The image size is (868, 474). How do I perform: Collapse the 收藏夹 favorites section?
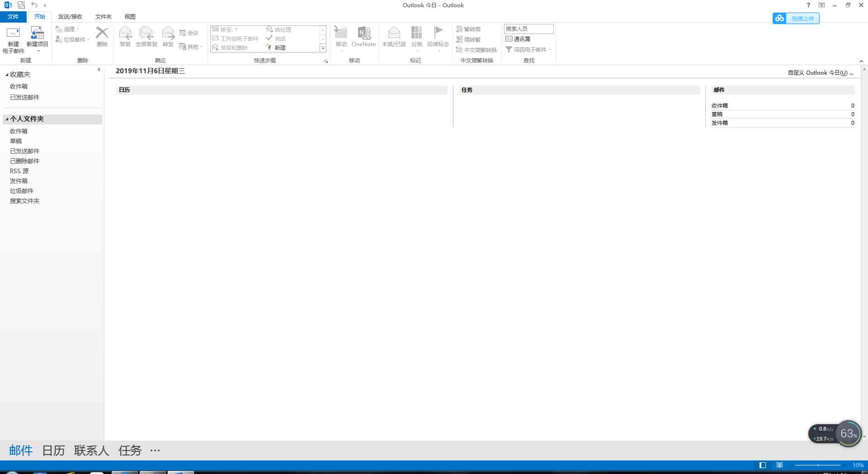coord(7,75)
